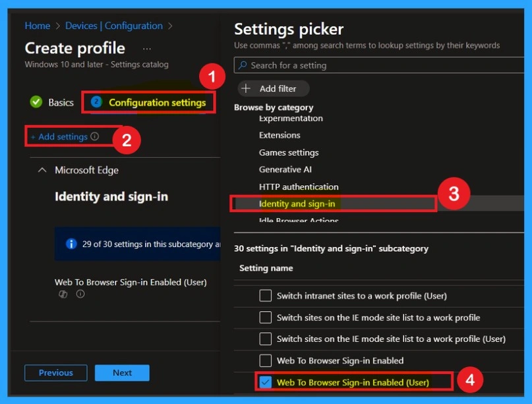
Task: Check Switch intranet sites to work profile (User)
Action: coord(265,296)
